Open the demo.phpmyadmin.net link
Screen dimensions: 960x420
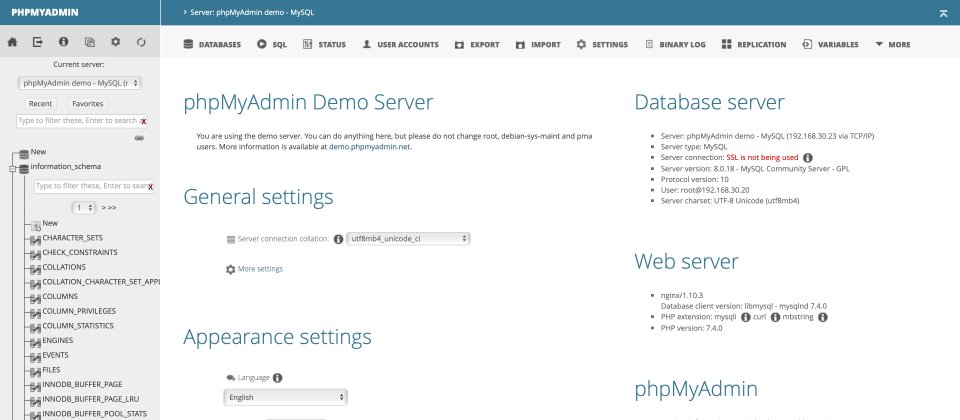click(370, 147)
